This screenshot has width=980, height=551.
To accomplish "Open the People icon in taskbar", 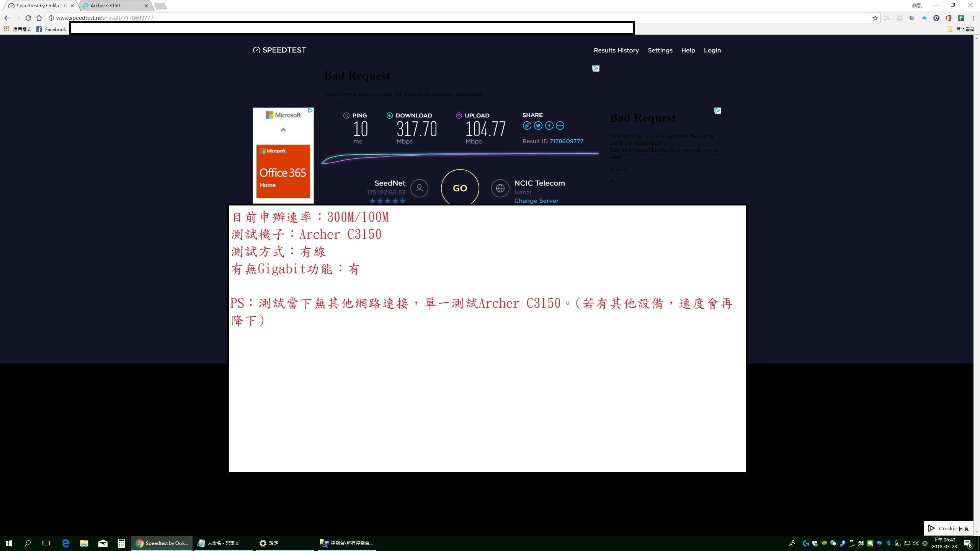I will tap(792, 543).
